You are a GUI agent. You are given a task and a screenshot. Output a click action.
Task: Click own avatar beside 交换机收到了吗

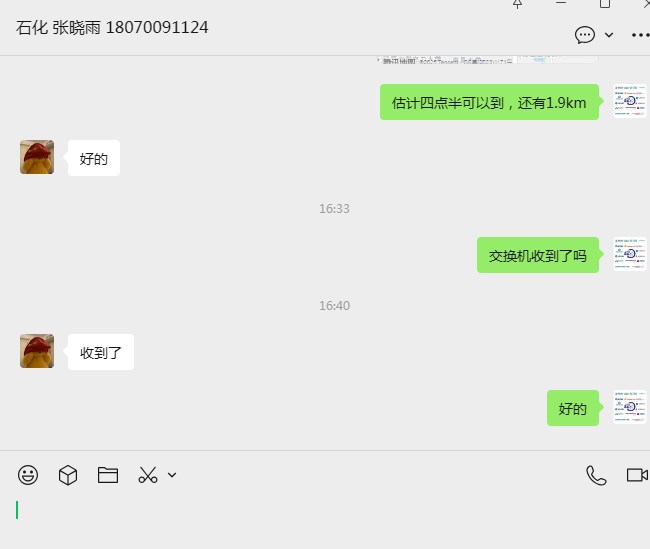[630, 254]
